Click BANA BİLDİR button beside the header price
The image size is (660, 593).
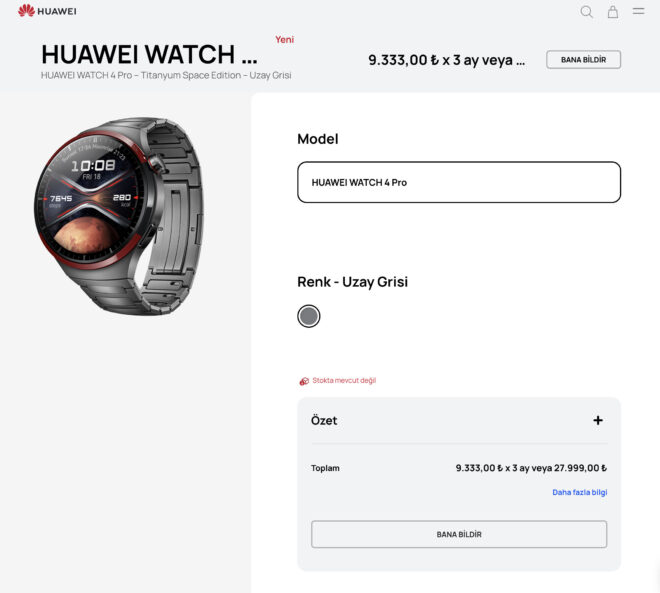(x=583, y=60)
